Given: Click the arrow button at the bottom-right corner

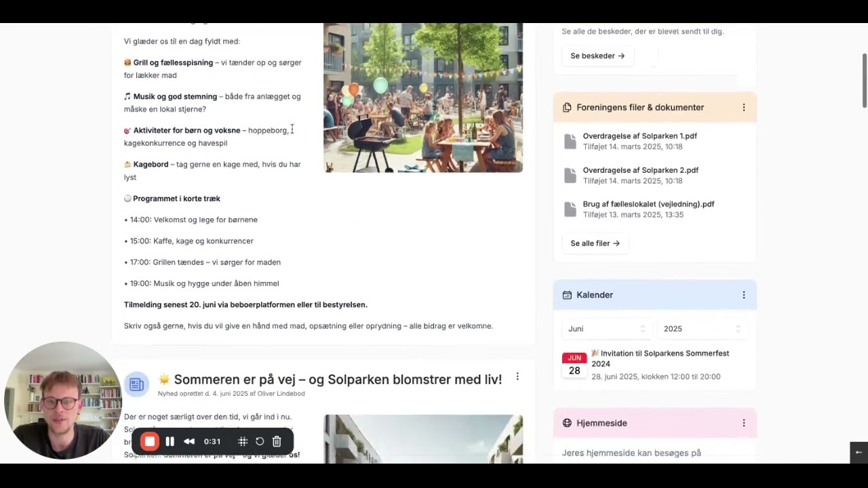Looking at the screenshot, I should [x=859, y=452].
